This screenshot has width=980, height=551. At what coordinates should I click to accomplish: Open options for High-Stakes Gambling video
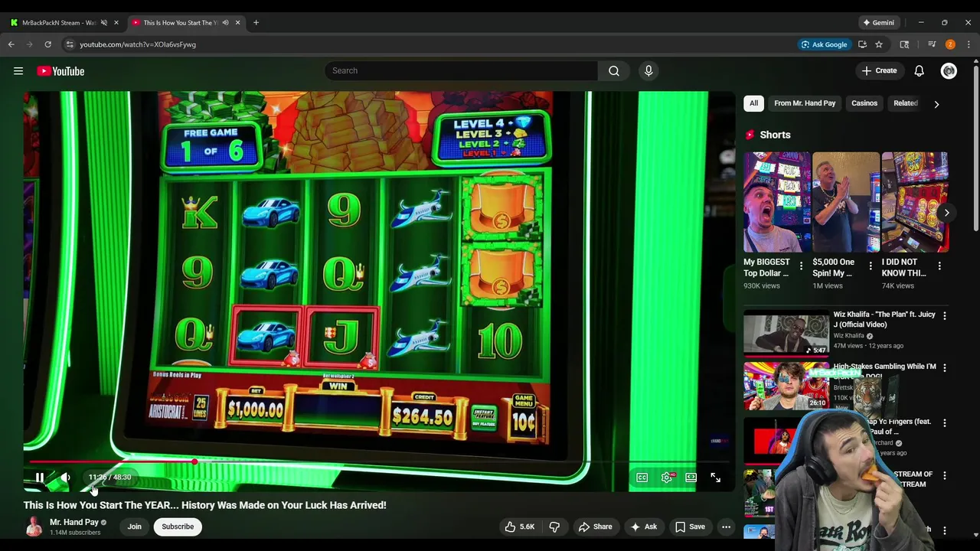point(944,367)
